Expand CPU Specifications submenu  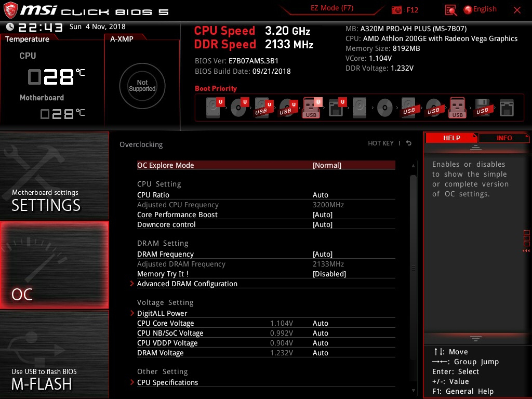tap(167, 382)
